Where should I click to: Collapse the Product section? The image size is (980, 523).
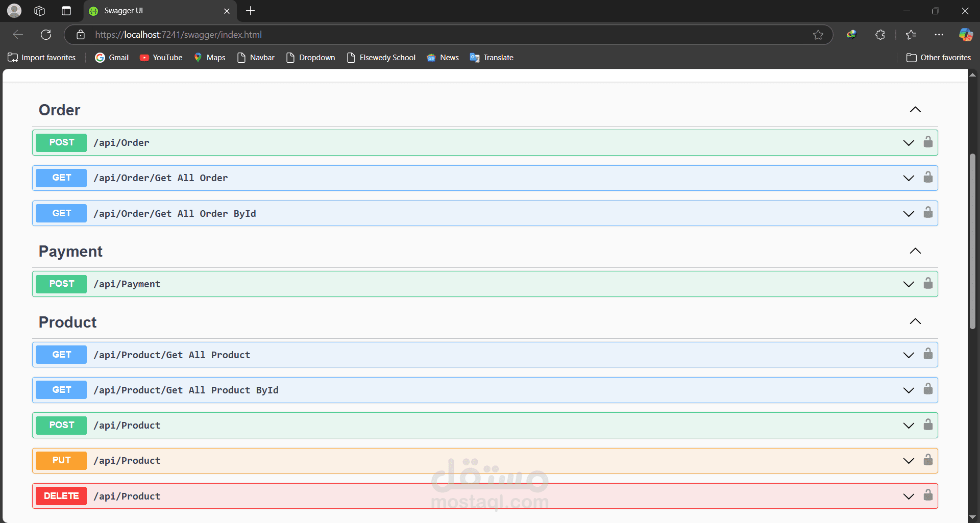[915, 321]
